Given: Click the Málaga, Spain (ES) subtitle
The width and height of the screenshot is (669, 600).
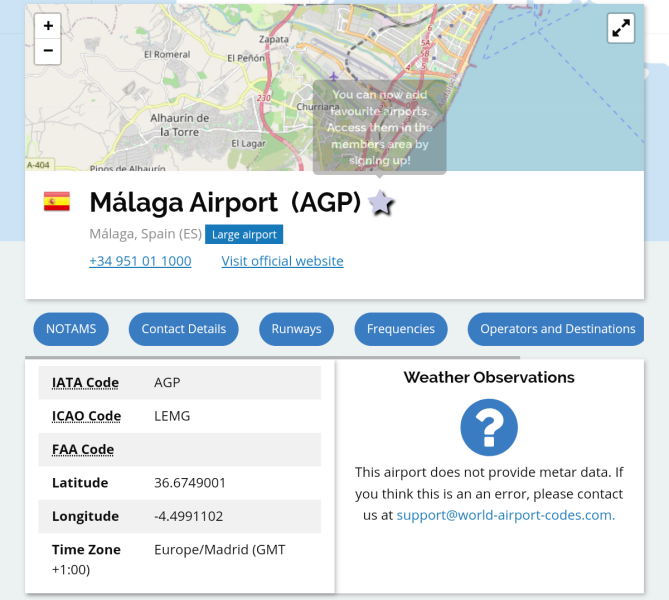Looking at the screenshot, I should click(145, 234).
